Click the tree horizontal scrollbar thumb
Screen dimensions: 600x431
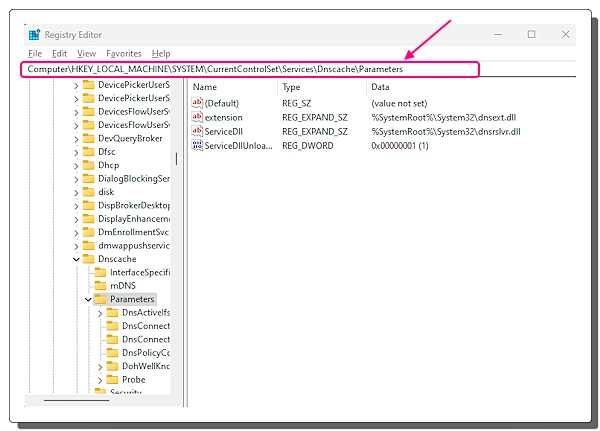[x=77, y=400]
